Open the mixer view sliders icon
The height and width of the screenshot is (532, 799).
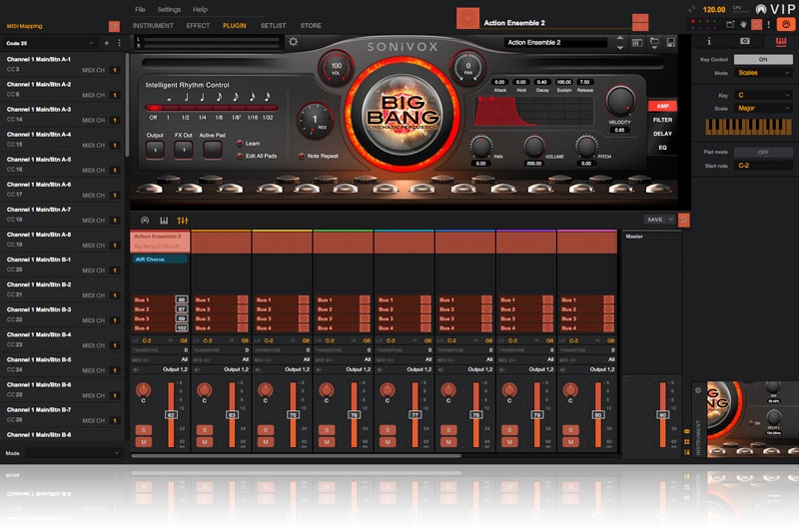182,220
